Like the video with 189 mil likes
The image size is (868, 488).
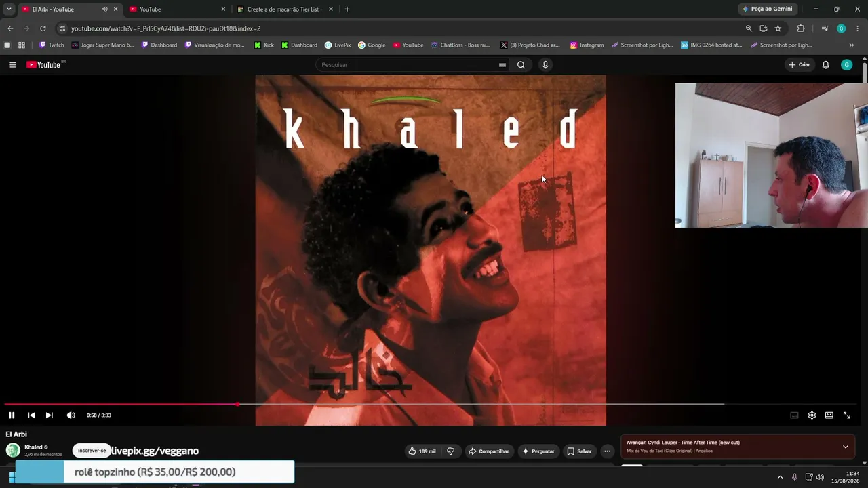422,451
